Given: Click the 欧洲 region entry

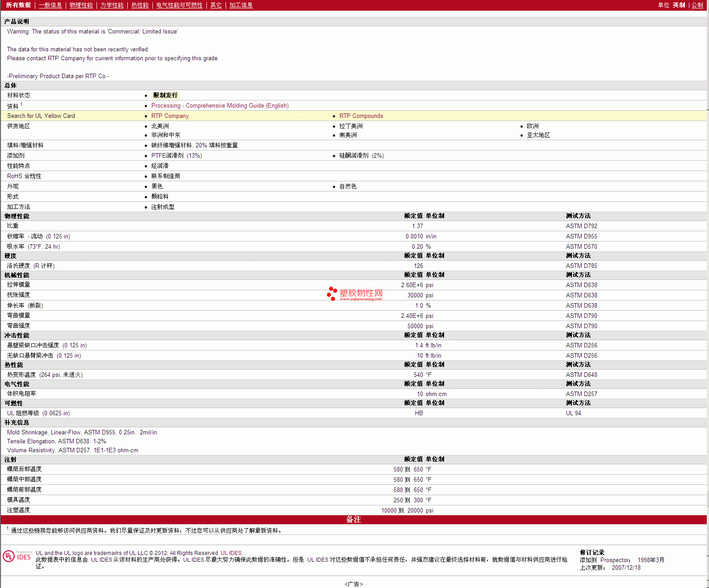Looking at the screenshot, I should (x=533, y=126).
